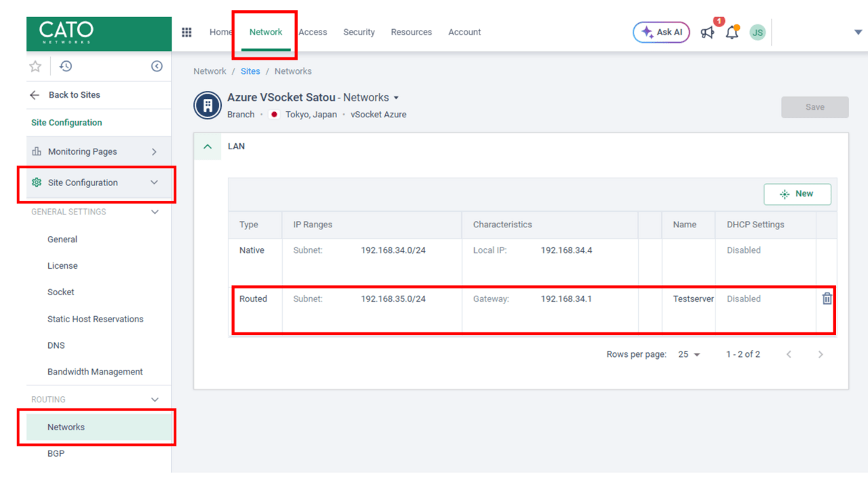Collapse the sidebar with arrow icon

(x=157, y=66)
